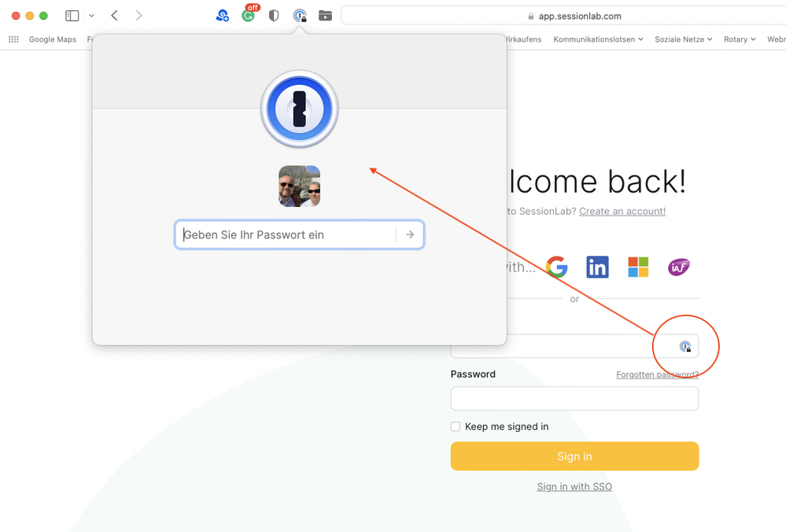Open the Google Maps bookmark
The image size is (786, 532).
pos(52,39)
